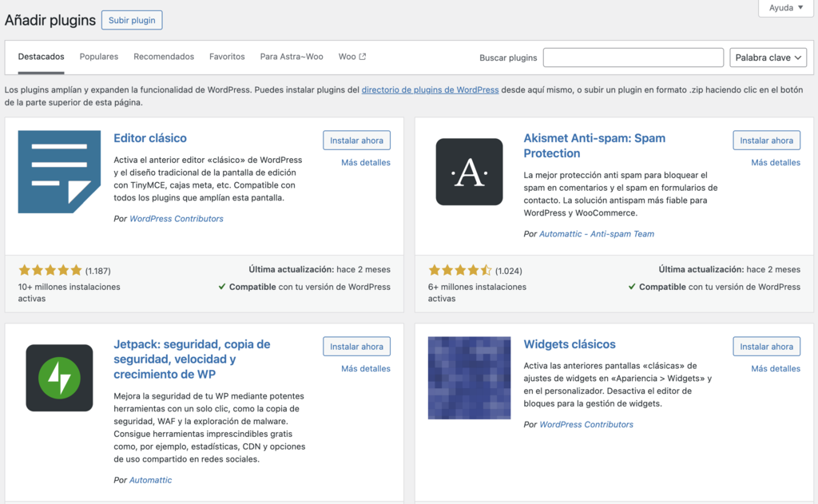Switch to the Favoritos tab
This screenshot has width=818, height=504.
coord(227,57)
